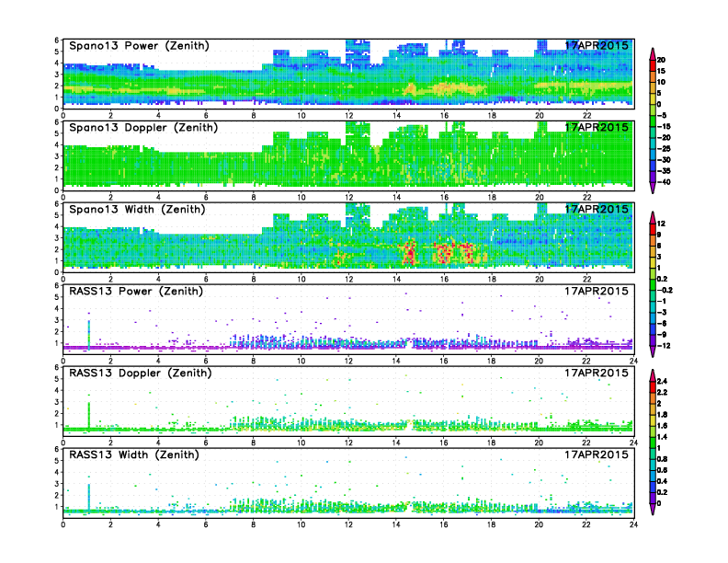728x563 pixels.
Task: Click the "Spano13 Doppler (Zenith)" panel title
Action: click(143, 128)
